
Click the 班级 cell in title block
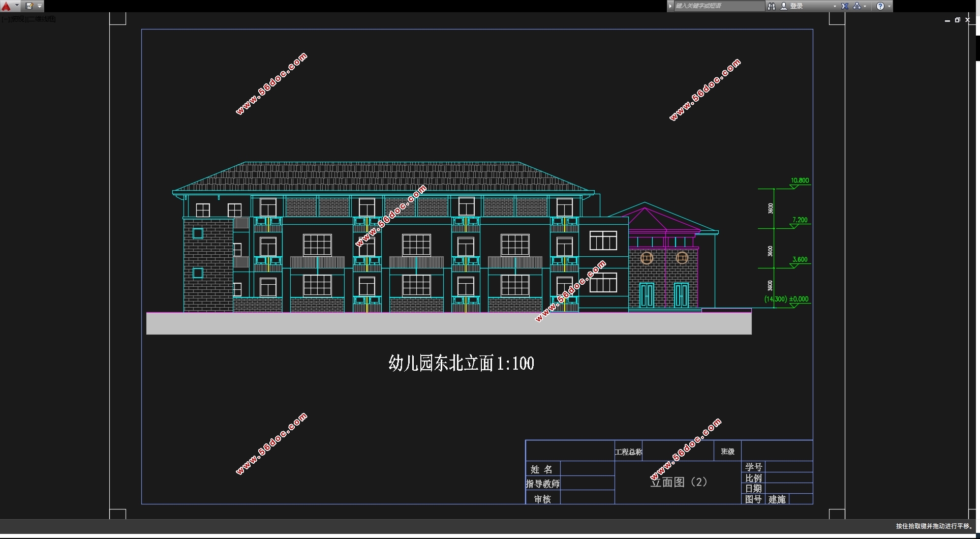coord(727,452)
